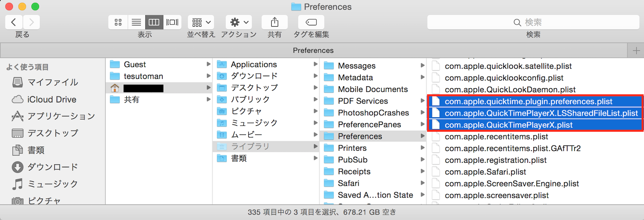Screen dimensions: 644x220
Task: Switch to icon view mode
Action: tap(118, 22)
